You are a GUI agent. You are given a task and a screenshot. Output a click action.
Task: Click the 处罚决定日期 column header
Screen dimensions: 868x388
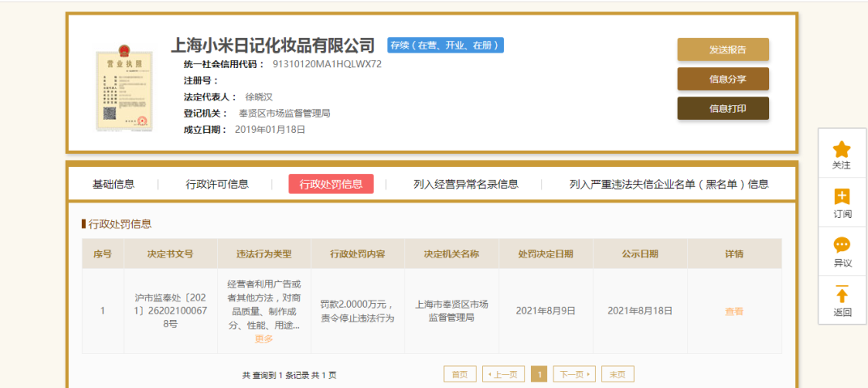click(545, 254)
